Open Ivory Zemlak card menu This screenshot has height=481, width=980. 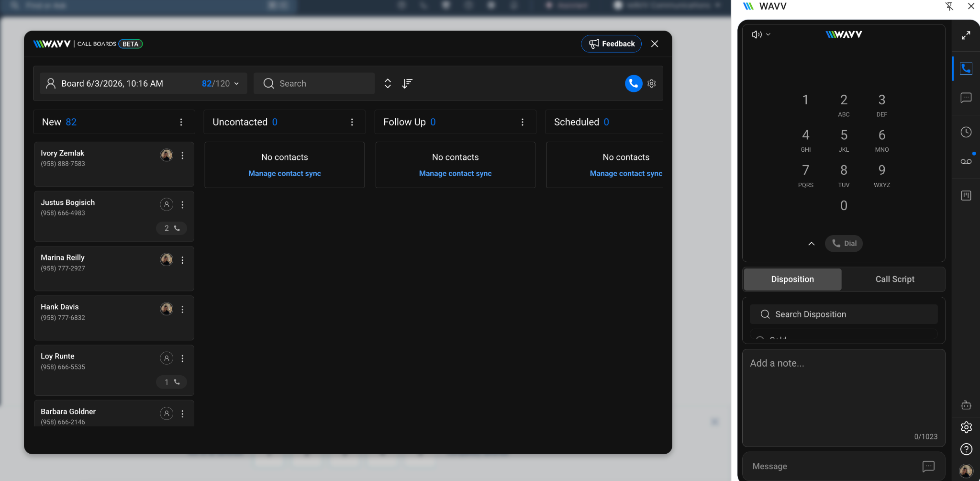[182, 156]
